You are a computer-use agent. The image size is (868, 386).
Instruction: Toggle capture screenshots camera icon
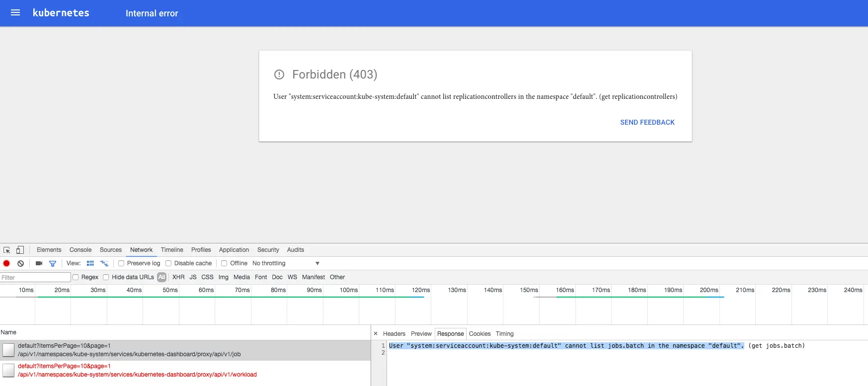click(39, 263)
